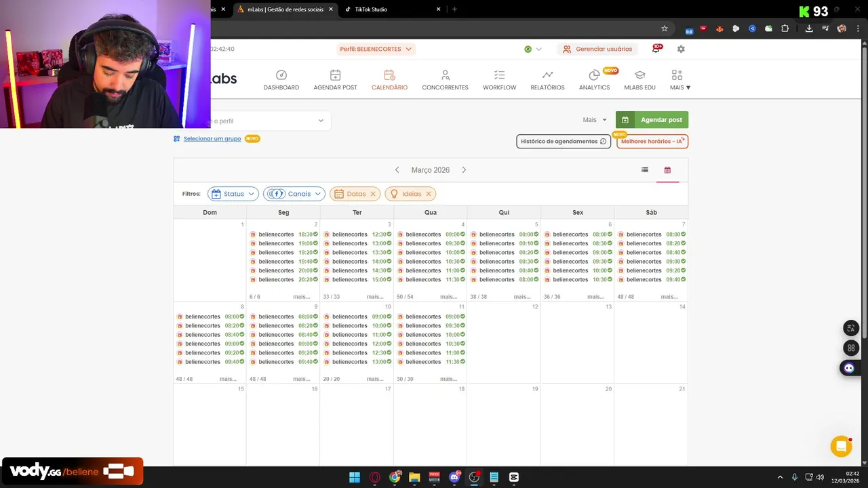868x488 pixels.
Task: Go to previous month arrow
Action: tap(397, 170)
